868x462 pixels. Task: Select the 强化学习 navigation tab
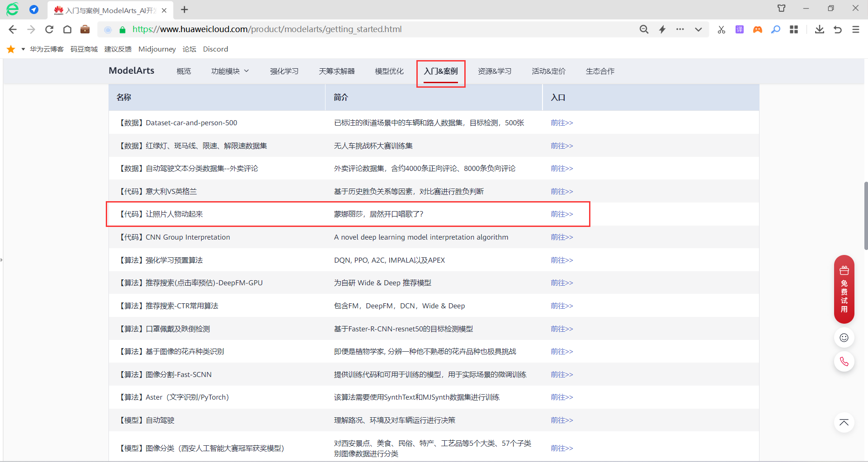pyautogui.click(x=284, y=71)
